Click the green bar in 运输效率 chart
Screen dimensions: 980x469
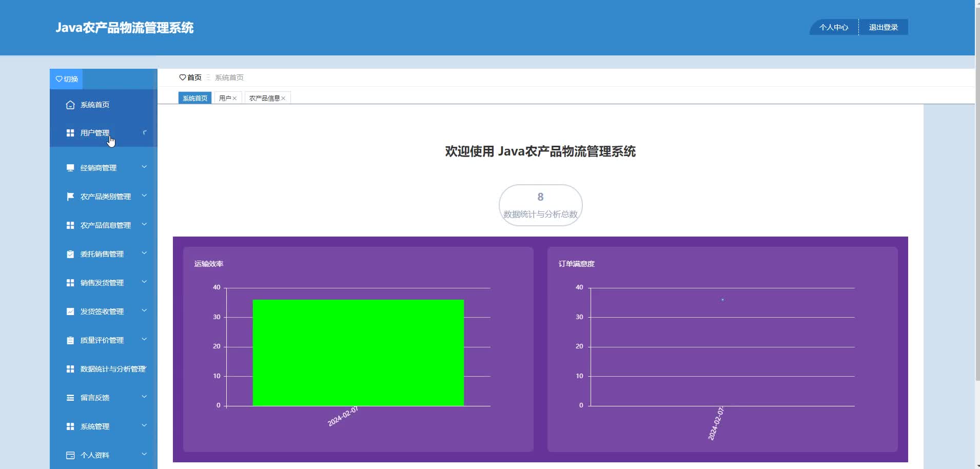(358, 353)
